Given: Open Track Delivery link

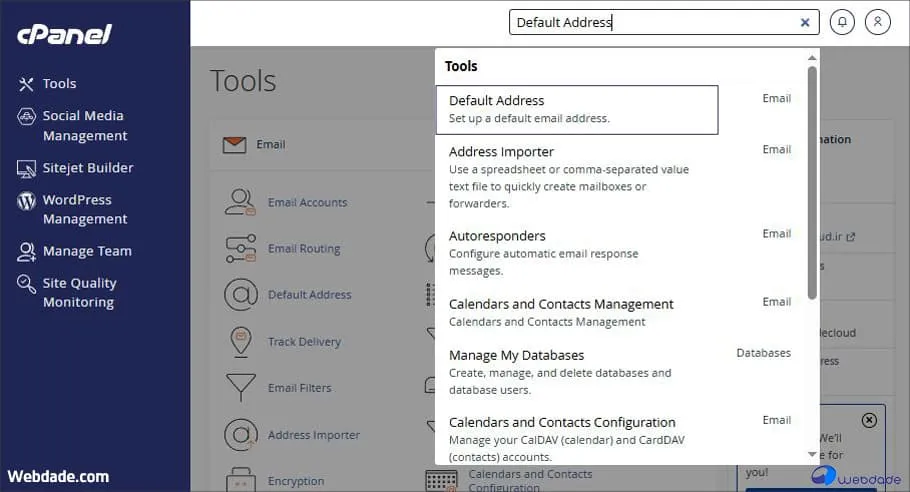Looking at the screenshot, I should (304, 342).
